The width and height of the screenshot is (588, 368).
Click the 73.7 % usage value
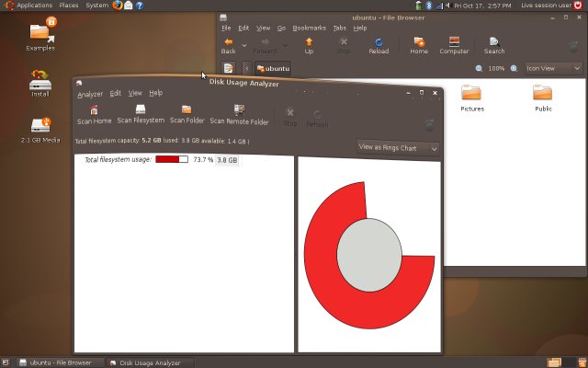click(x=203, y=159)
